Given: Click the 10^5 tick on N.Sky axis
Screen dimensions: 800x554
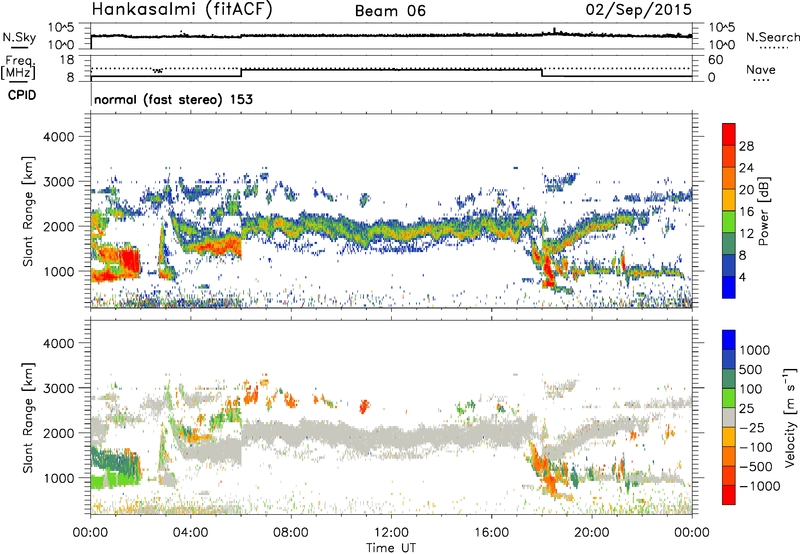Looking at the screenshot, I should pos(61,28).
